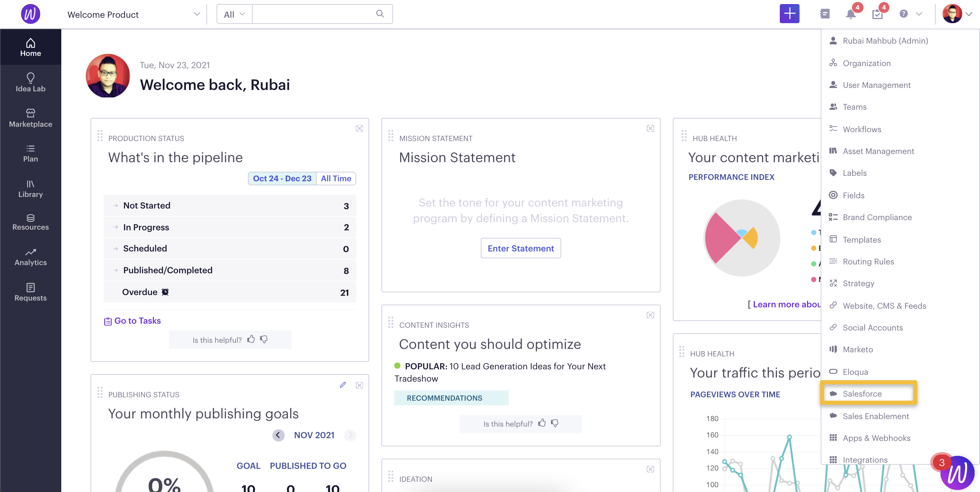Screen dimensions: 980x492
Task: Open Apps & Webhooks menu item
Action: coord(876,438)
